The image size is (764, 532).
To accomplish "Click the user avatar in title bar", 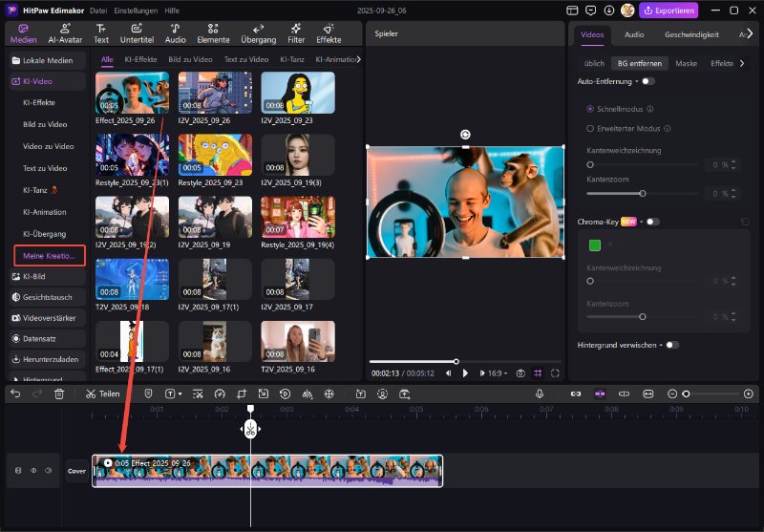I will 627,11.
